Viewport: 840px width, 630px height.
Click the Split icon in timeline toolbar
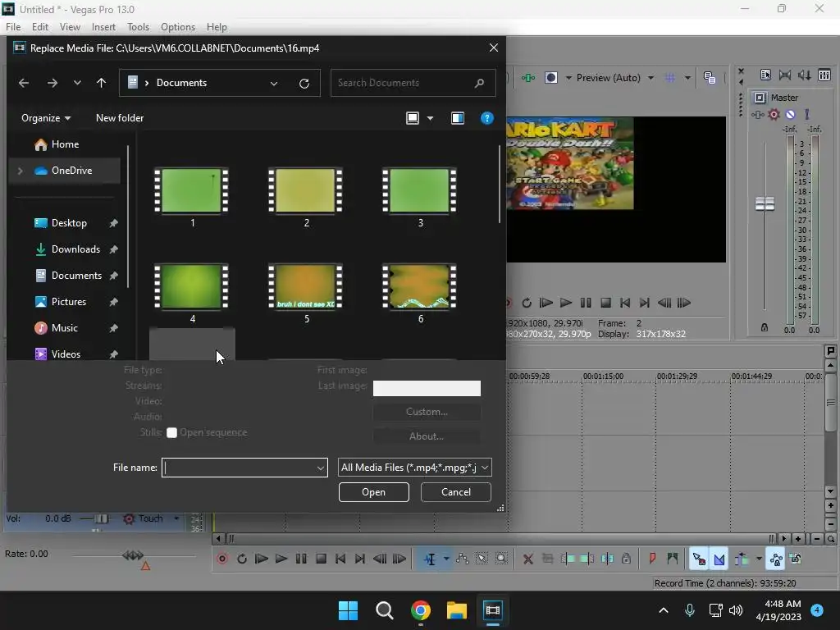[607, 559]
